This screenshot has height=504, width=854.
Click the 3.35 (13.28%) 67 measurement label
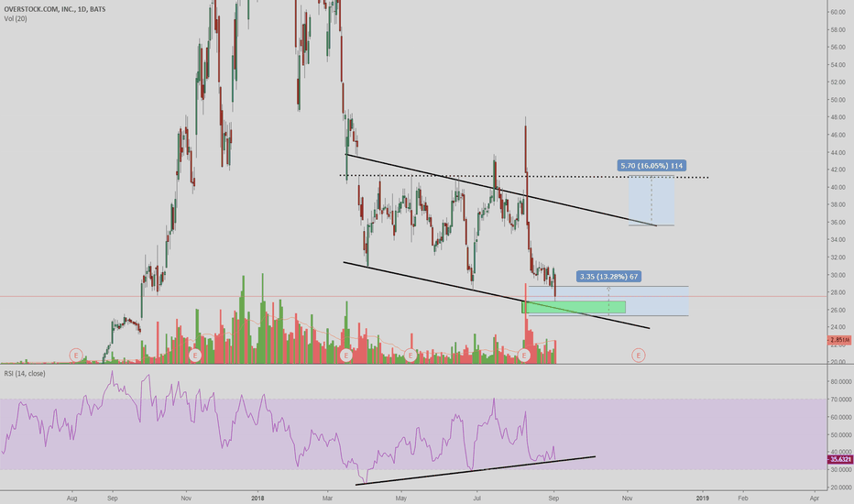click(608, 277)
